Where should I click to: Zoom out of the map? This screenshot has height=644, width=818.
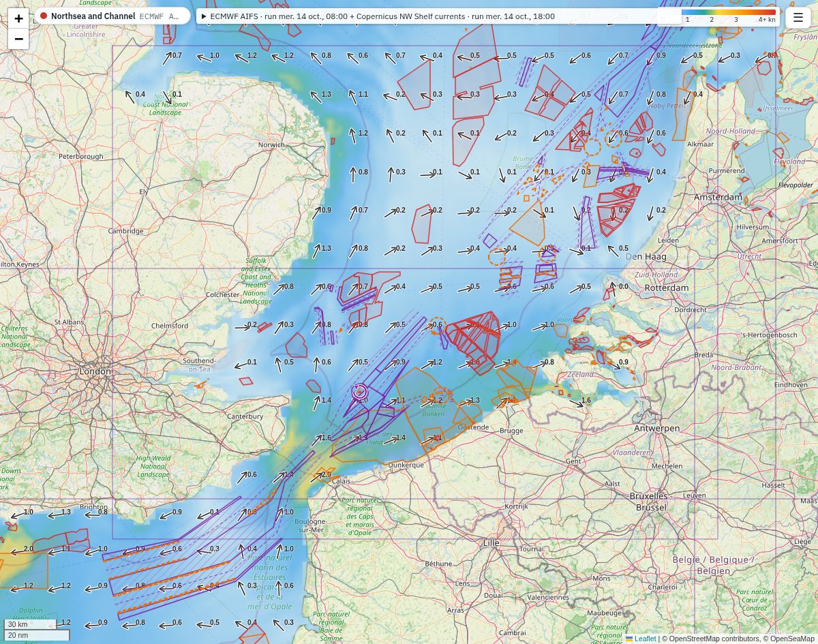tap(18, 39)
